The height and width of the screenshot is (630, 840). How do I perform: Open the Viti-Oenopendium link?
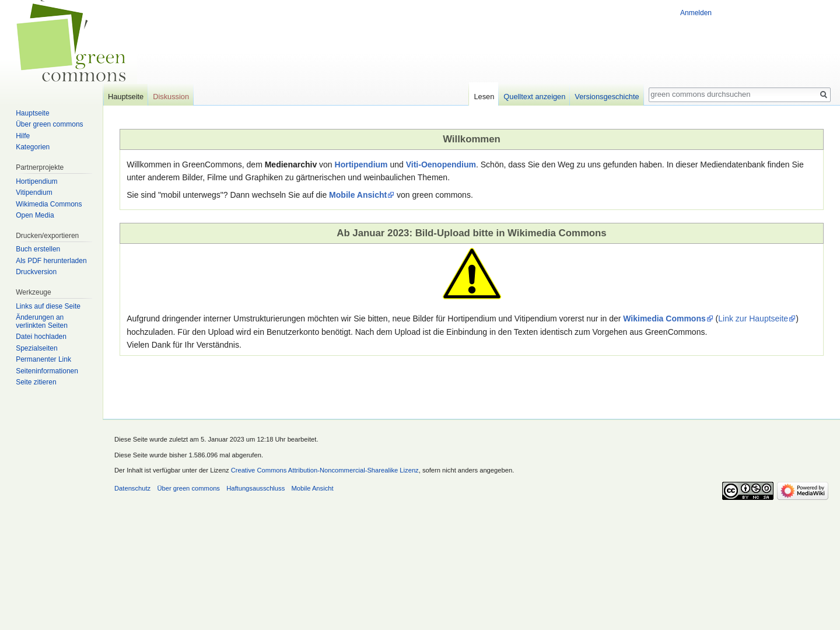pos(441,164)
